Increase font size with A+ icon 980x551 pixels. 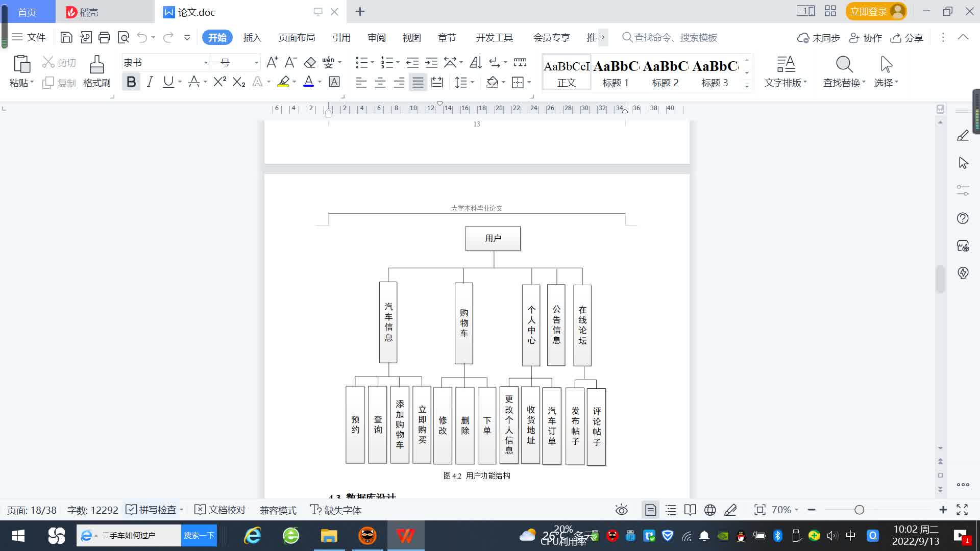point(272,62)
